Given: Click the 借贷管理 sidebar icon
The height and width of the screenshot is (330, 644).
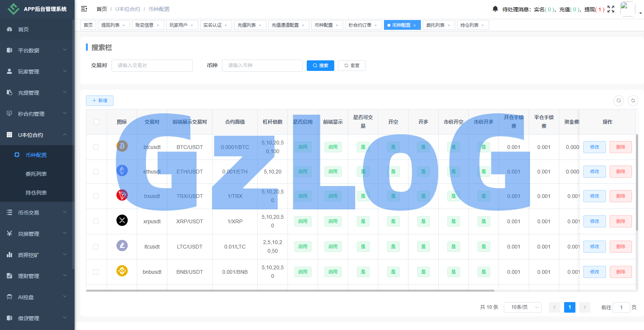Looking at the screenshot, I should coord(9,318).
